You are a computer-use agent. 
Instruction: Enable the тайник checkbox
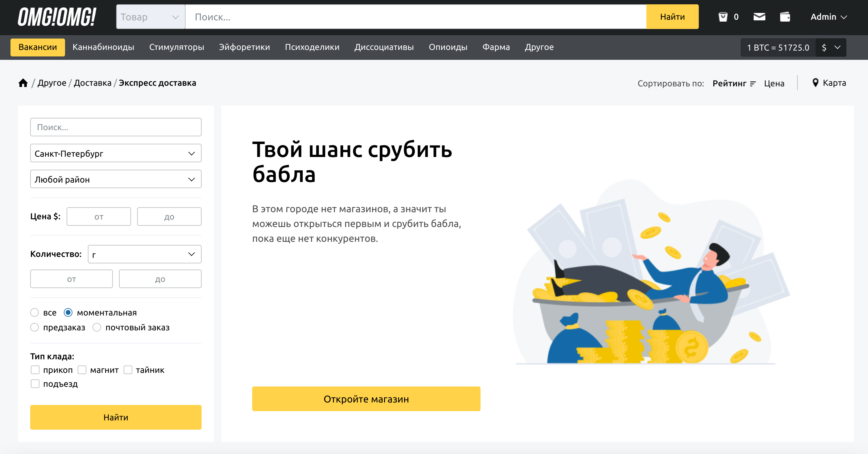(128, 370)
